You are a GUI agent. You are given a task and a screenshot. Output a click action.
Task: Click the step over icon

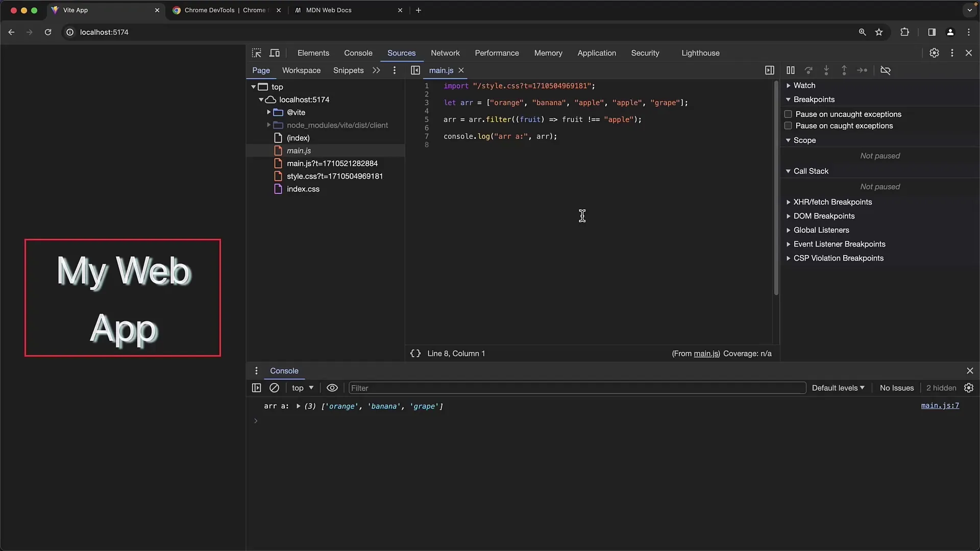point(808,70)
